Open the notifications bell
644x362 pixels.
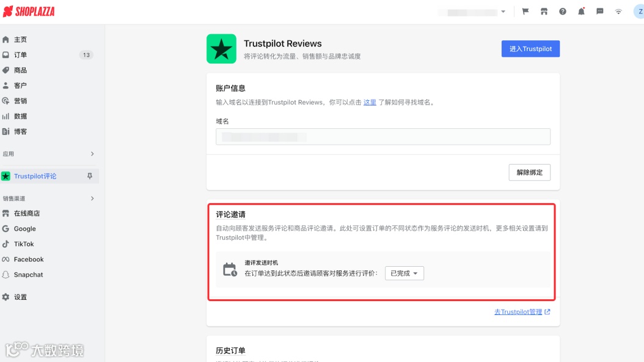(x=581, y=12)
